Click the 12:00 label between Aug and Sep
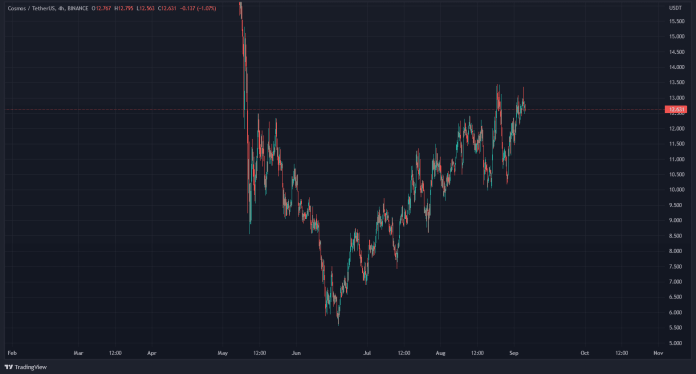This screenshot has width=696, height=374. [x=477, y=353]
